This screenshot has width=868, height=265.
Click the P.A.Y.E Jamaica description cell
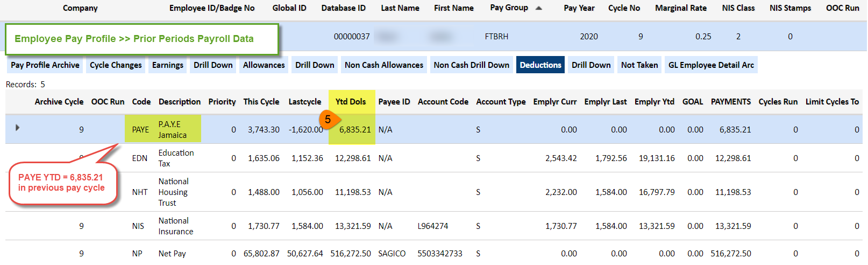(x=173, y=130)
